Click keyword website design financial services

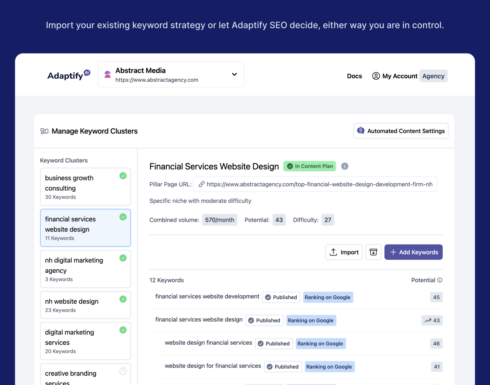click(208, 343)
